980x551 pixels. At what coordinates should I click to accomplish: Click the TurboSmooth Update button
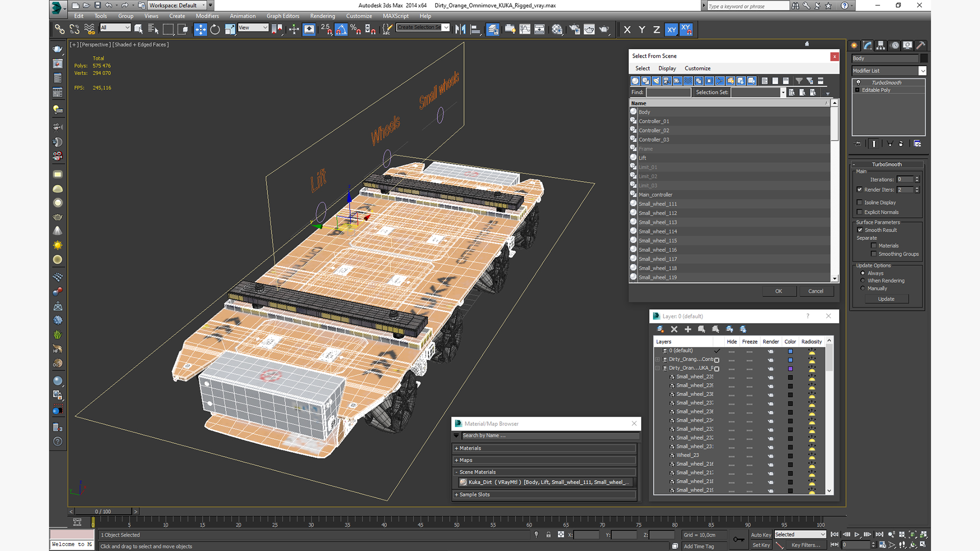tap(886, 299)
